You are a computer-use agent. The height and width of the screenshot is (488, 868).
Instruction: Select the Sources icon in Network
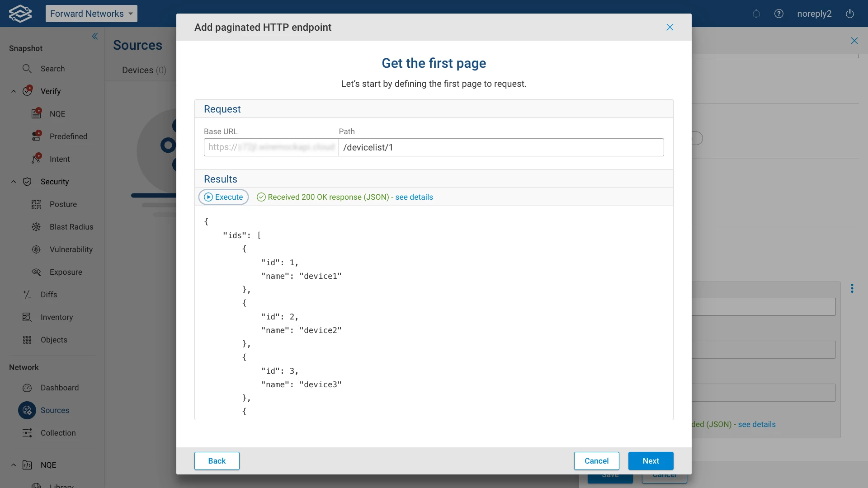(x=27, y=410)
